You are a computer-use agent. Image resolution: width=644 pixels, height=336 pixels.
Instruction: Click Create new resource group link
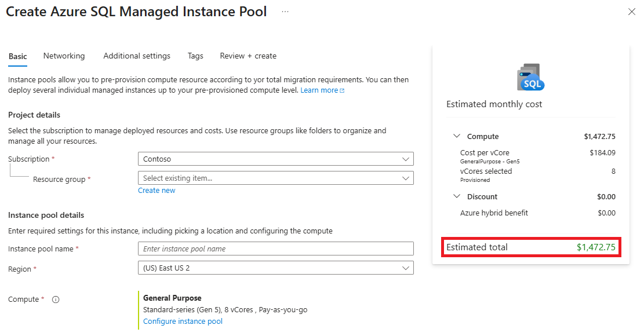pyautogui.click(x=157, y=191)
